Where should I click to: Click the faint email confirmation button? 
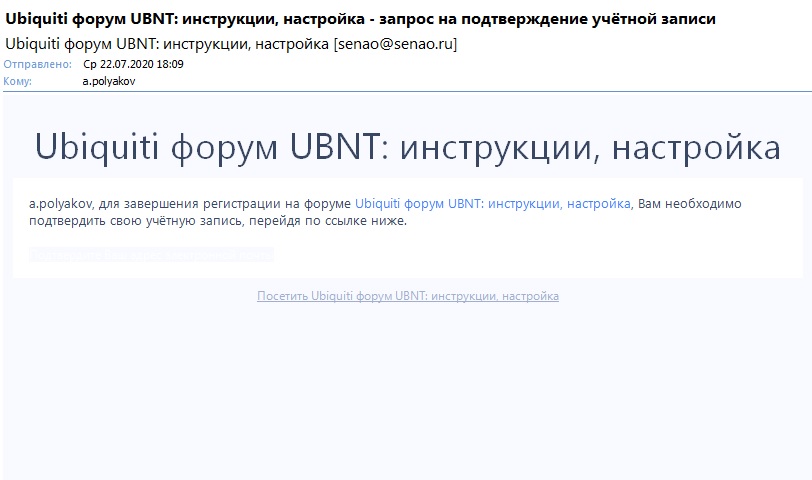pos(151,255)
